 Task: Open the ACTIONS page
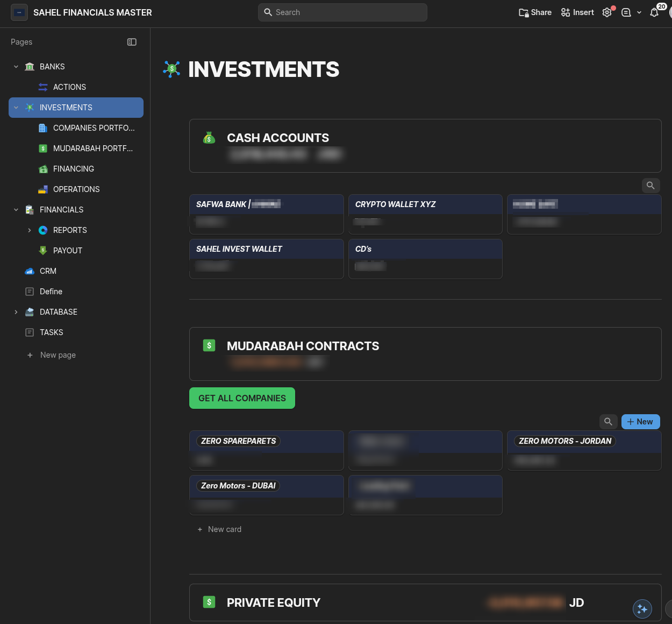[69, 87]
